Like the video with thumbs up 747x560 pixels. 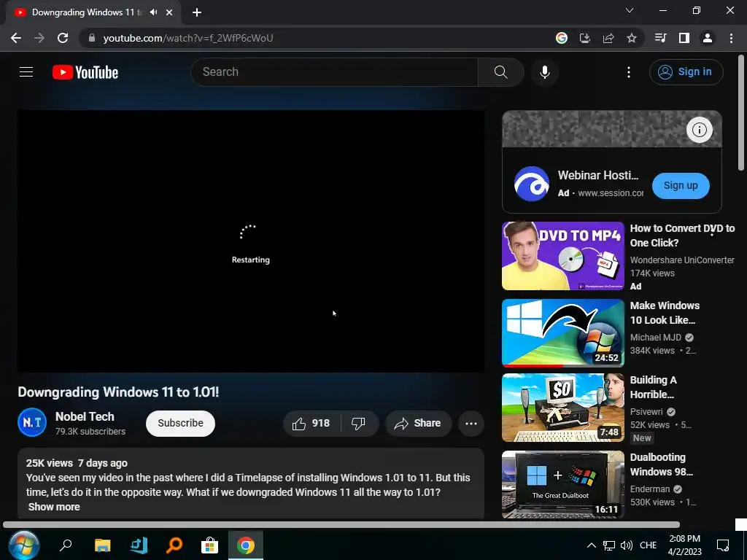pyautogui.click(x=311, y=424)
